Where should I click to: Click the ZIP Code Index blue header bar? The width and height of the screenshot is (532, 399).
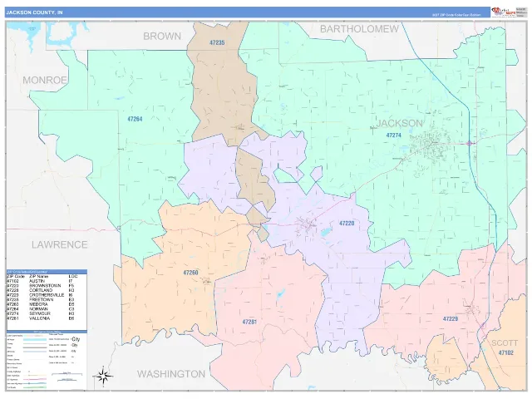click(47, 272)
